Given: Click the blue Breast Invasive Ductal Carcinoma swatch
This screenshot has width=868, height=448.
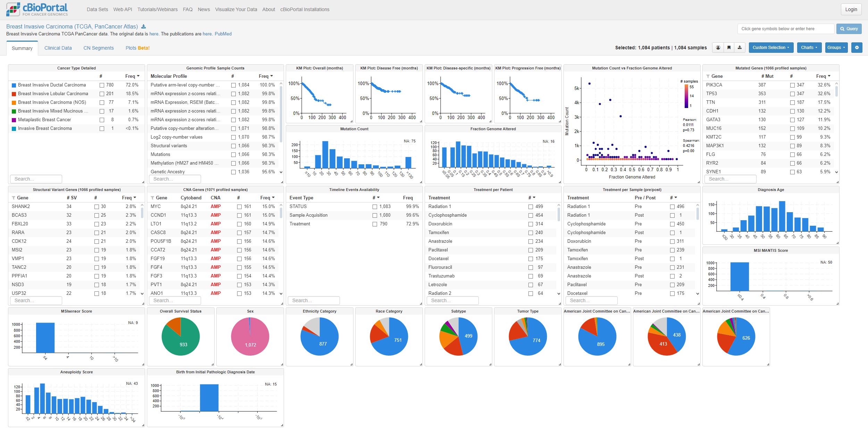Looking at the screenshot, I should tap(14, 85).
